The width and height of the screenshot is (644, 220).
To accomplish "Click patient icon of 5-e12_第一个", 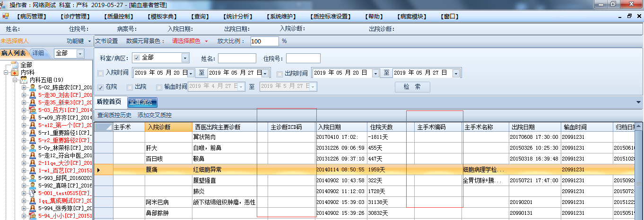I will coord(33,125).
